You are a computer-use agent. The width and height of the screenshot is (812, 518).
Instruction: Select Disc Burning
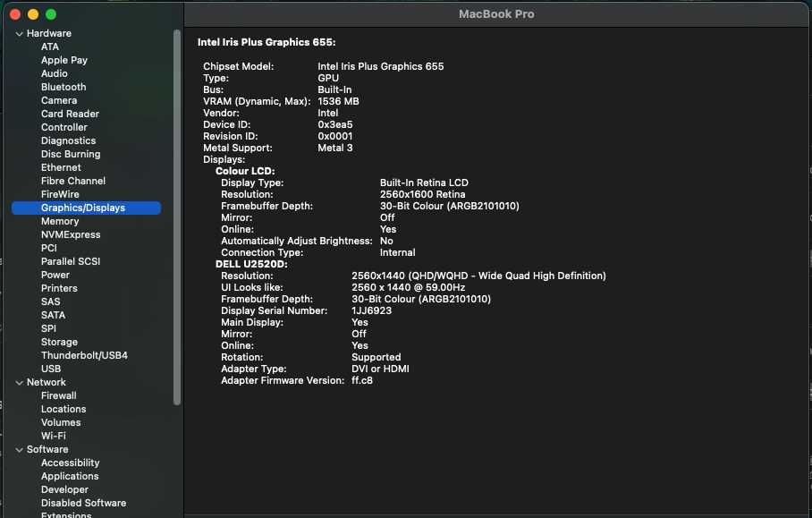(x=71, y=155)
